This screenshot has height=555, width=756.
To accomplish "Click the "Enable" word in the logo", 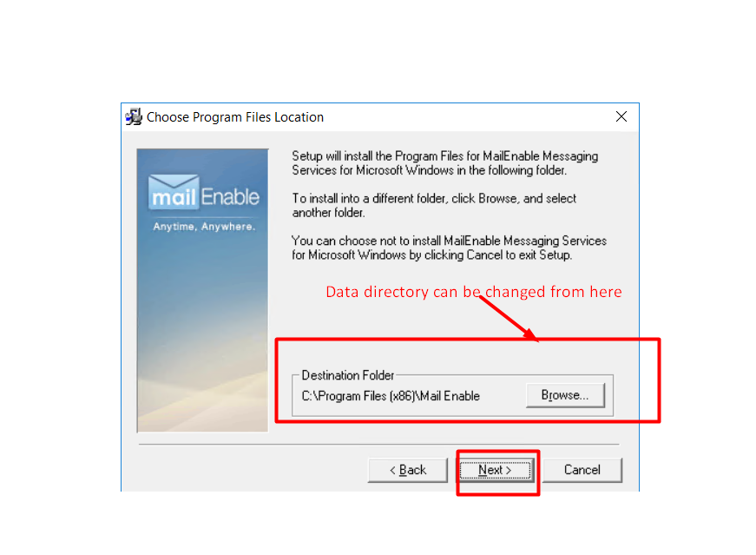I will point(230,197).
